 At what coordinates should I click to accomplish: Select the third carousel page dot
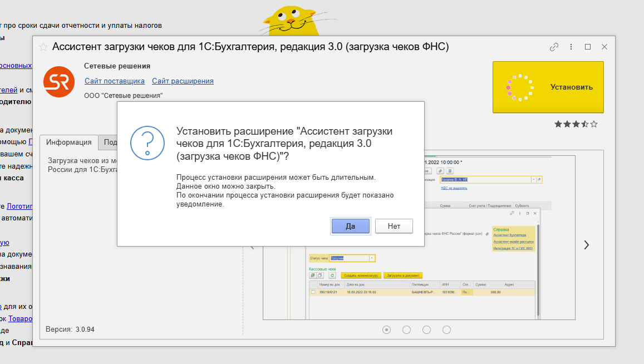(x=426, y=329)
